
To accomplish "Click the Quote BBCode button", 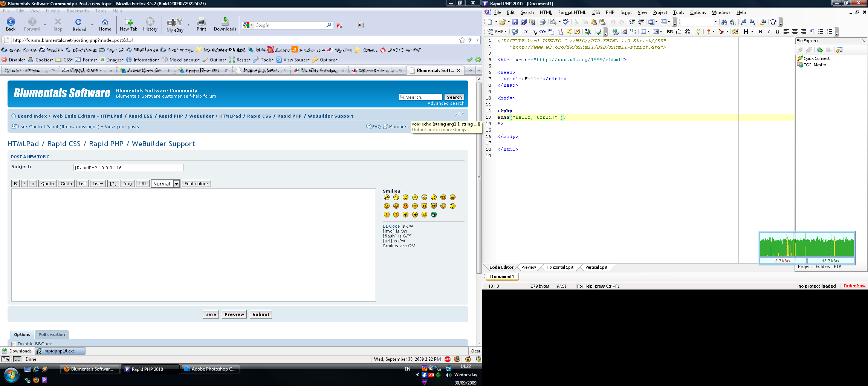I will [47, 184].
